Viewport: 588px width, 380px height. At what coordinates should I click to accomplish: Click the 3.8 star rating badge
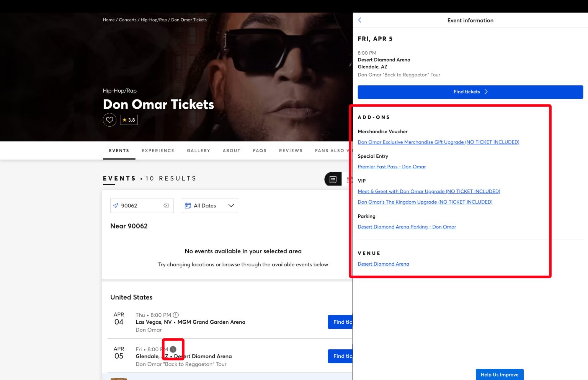click(129, 120)
